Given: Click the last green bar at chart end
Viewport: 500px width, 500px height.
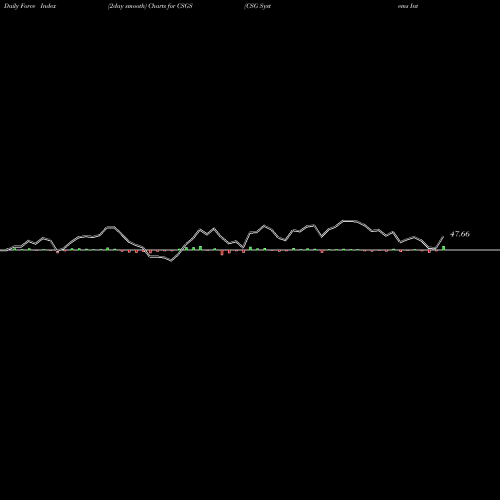Looking at the screenshot, I should tap(444, 248).
